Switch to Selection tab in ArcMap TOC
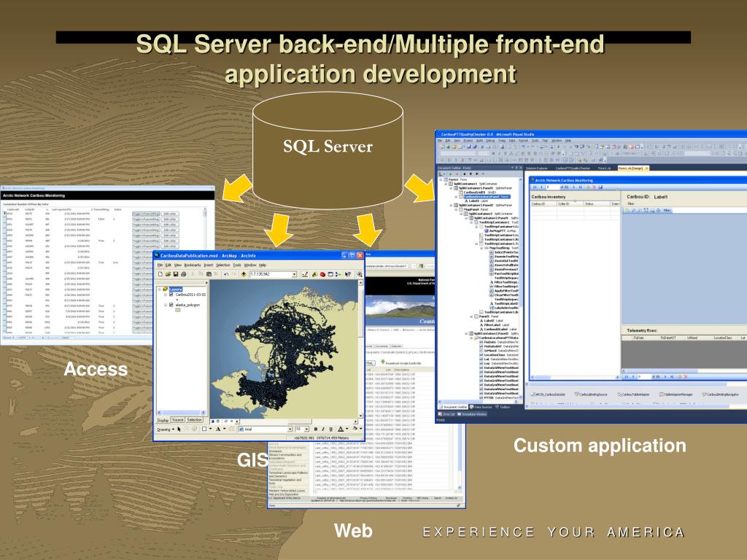747x560 pixels. 194,420
